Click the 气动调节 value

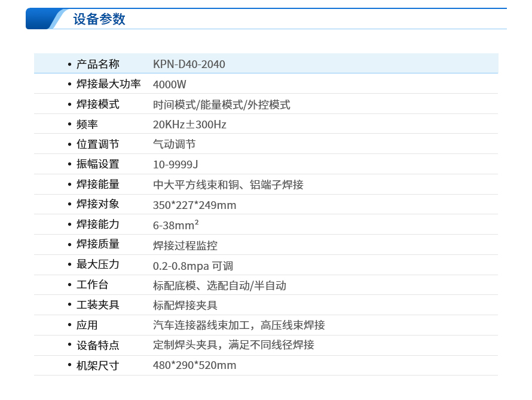tap(175, 144)
